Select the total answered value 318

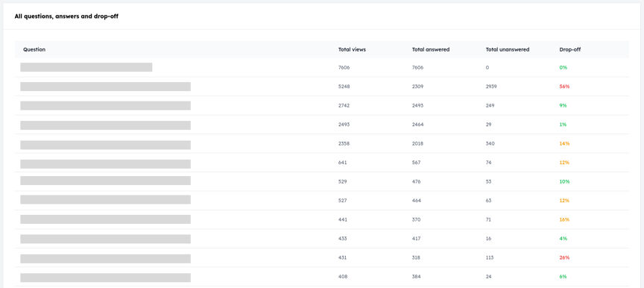pyautogui.click(x=417, y=257)
